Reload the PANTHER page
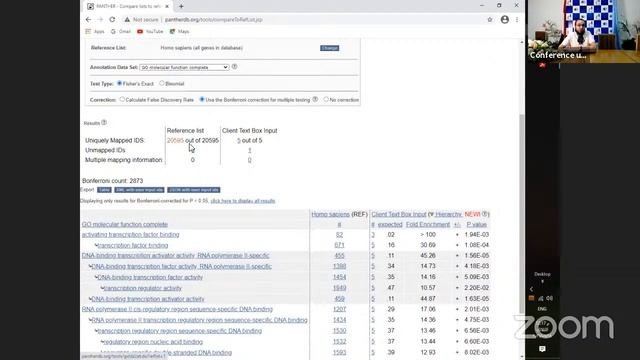Screen dimensions: 640x360 [112, 19]
